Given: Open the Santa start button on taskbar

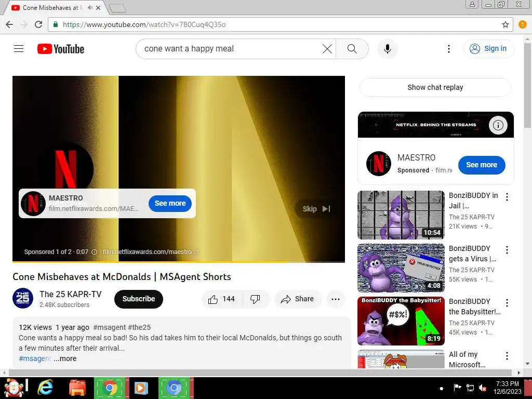Looking at the screenshot, I should point(14,388).
